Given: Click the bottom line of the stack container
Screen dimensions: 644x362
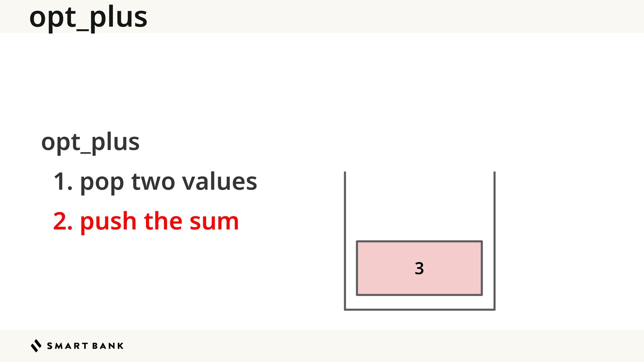Looking at the screenshot, I should 419,309.
